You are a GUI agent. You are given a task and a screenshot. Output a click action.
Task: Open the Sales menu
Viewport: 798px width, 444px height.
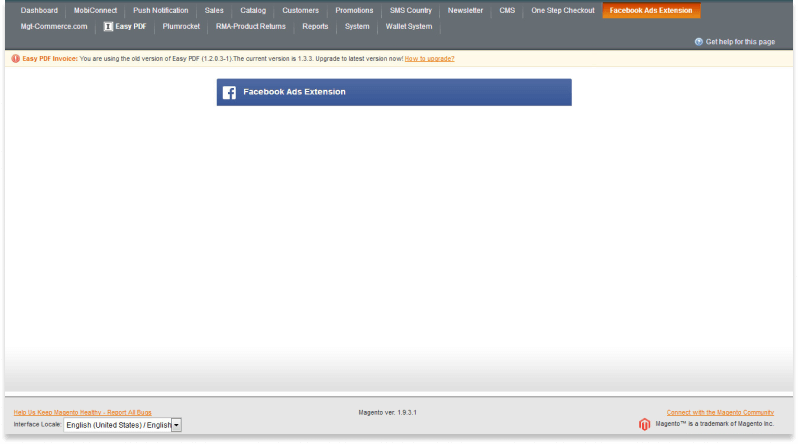click(214, 10)
